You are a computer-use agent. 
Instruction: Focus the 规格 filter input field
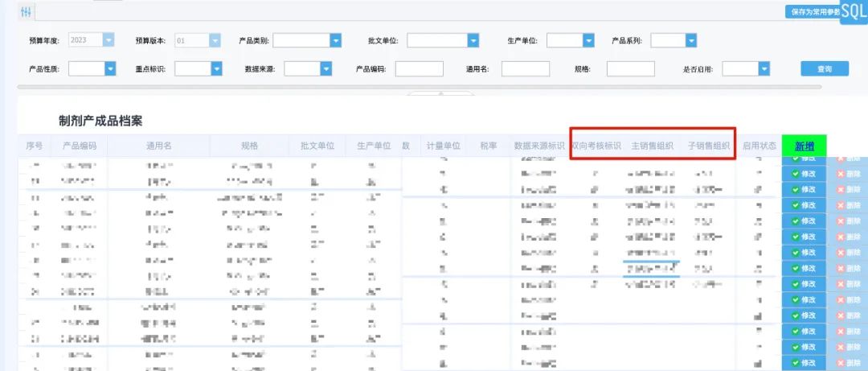pos(631,68)
